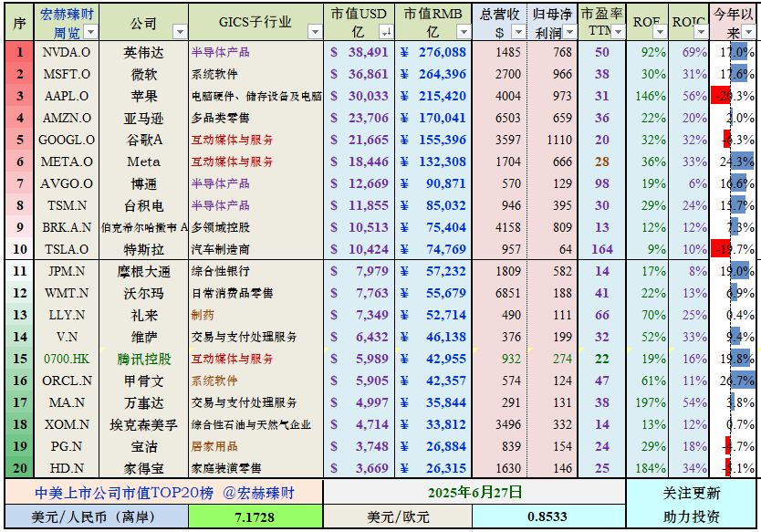Select the AMZN.O ticker cell
Viewport: 761px width, 532px height.
click(67, 118)
